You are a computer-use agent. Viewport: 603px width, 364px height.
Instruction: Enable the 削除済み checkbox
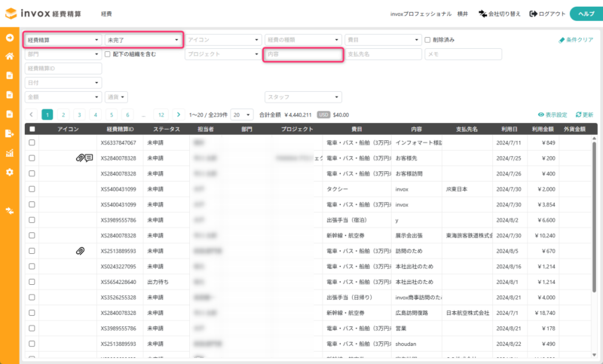coord(427,39)
